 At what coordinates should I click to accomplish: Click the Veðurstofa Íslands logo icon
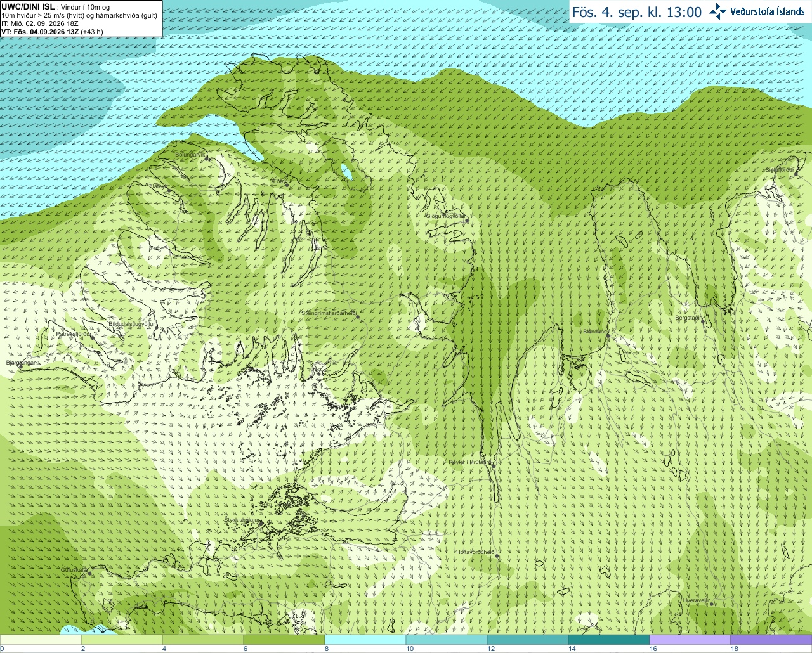[x=717, y=11]
